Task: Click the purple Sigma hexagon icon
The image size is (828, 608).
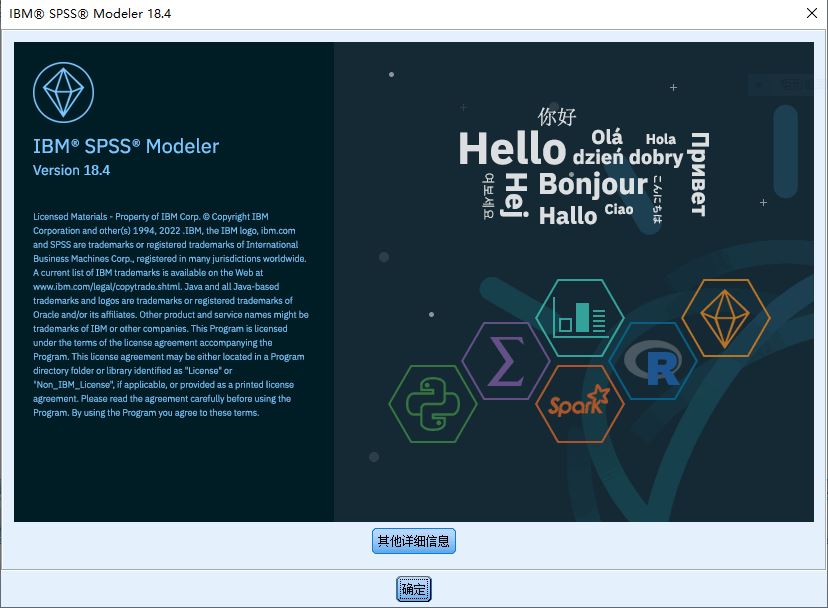Action: [x=506, y=361]
